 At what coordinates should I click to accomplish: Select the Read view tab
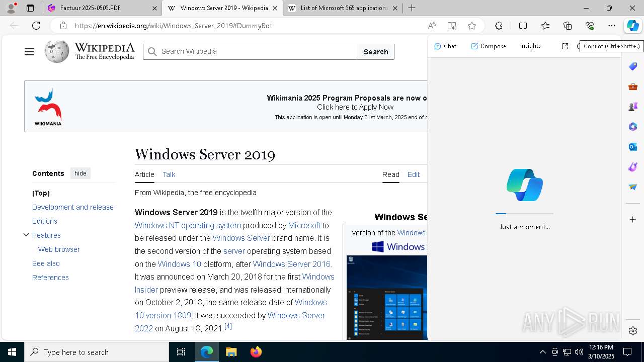pyautogui.click(x=391, y=174)
